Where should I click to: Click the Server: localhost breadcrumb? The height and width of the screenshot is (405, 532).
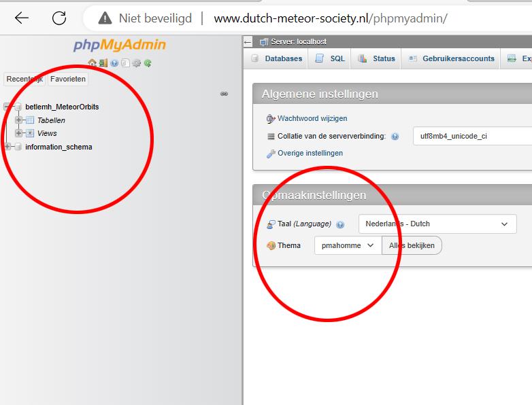click(299, 41)
